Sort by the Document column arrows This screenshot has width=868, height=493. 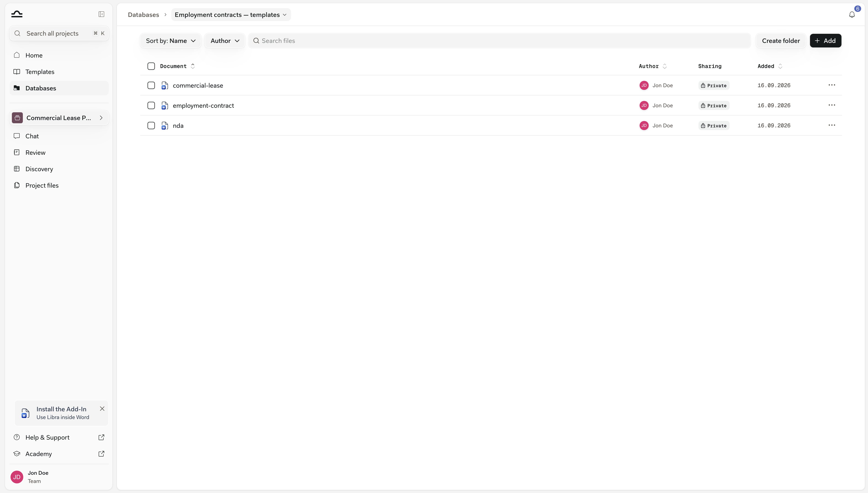pos(193,66)
